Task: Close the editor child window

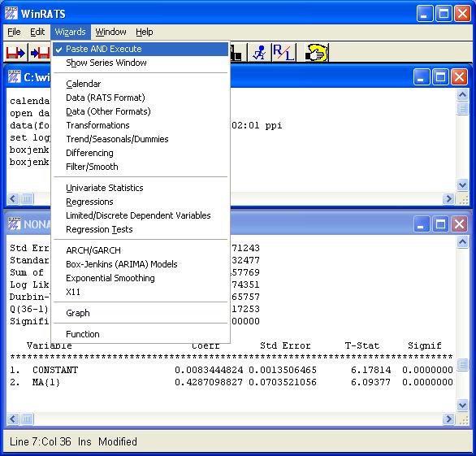Action: [459, 77]
